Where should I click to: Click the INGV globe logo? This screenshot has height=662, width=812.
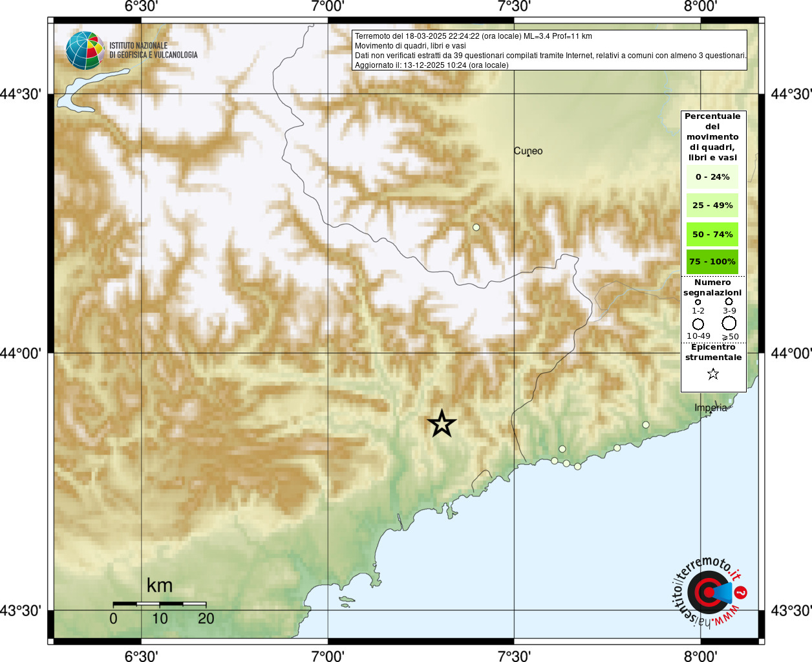pos(85,50)
